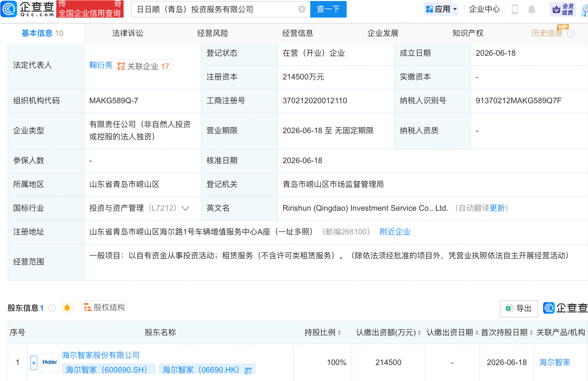Open the mobile phone app icon
The height and width of the screenshot is (381, 588).
coord(514,9)
